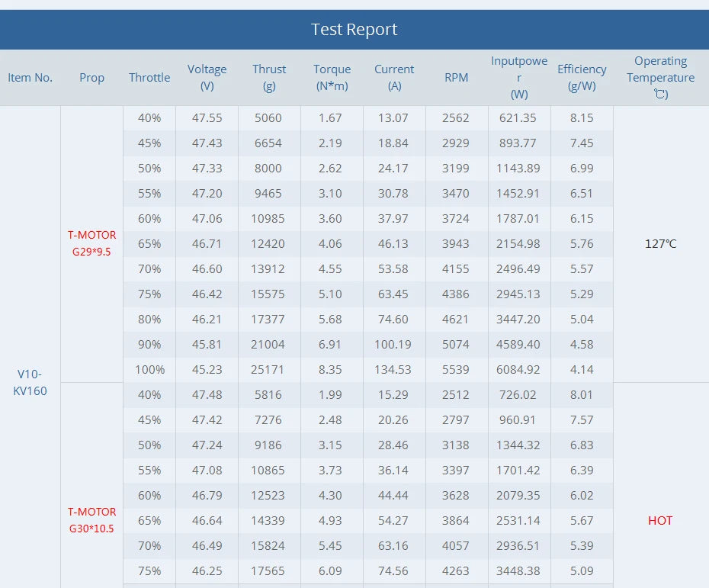Click the Efficiency (g/W) column header
The width and height of the screenshot is (709, 588).
pyautogui.click(x=582, y=78)
